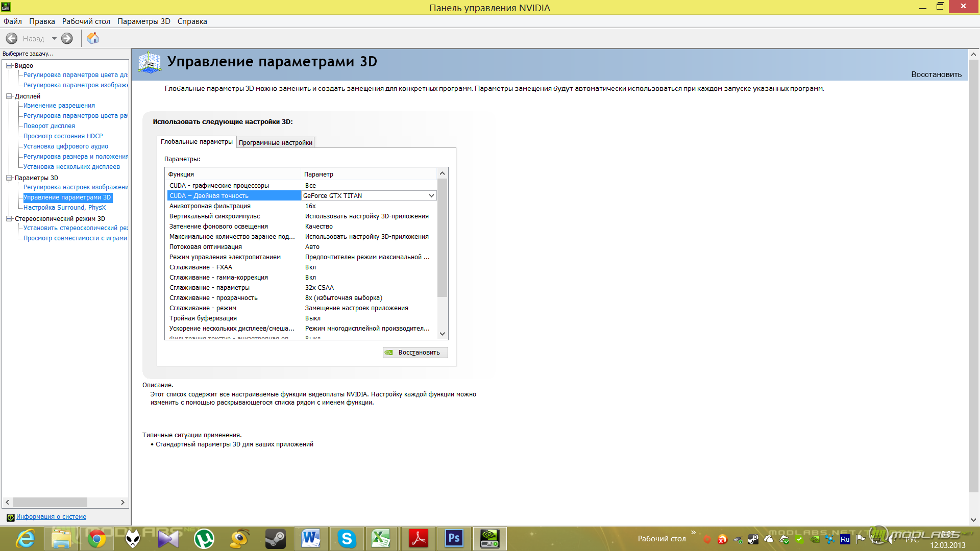Open Установка цифрового аудио task

[66, 146]
